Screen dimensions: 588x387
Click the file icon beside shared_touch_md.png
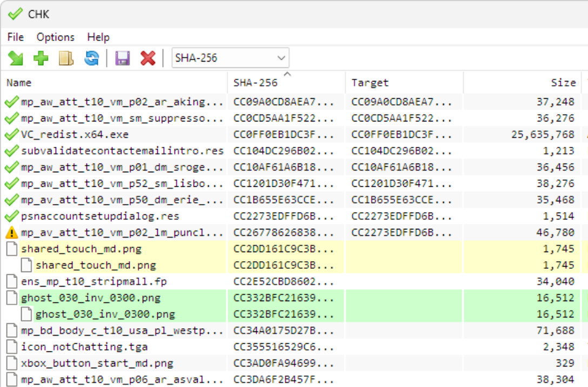click(x=11, y=249)
